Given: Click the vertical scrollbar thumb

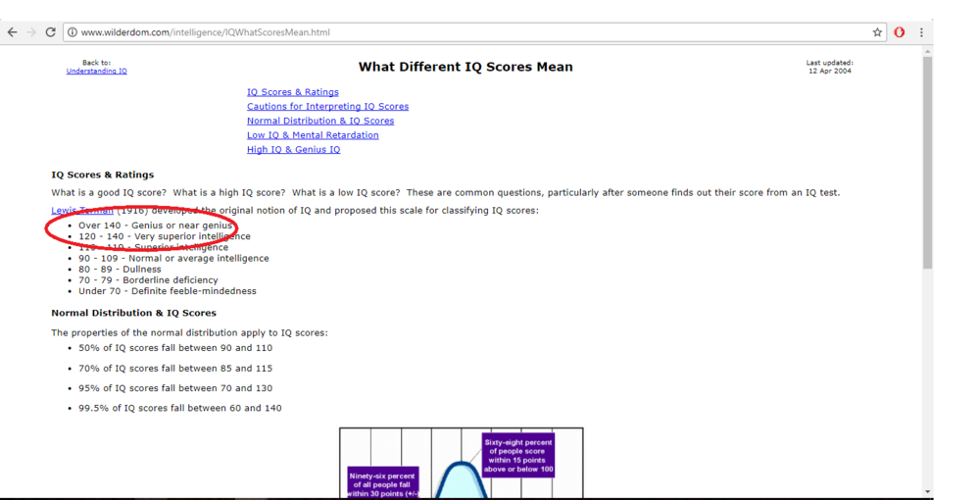Looking at the screenshot, I should click(x=927, y=162).
